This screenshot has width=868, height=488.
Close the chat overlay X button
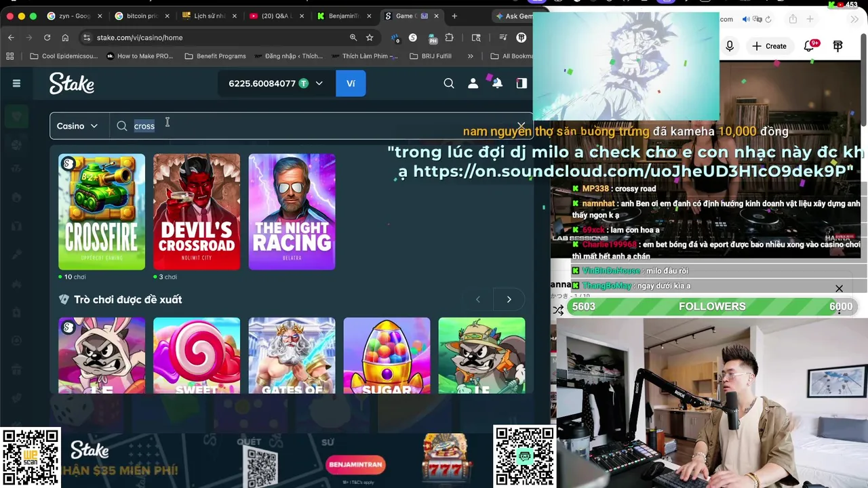(x=839, y=289)
